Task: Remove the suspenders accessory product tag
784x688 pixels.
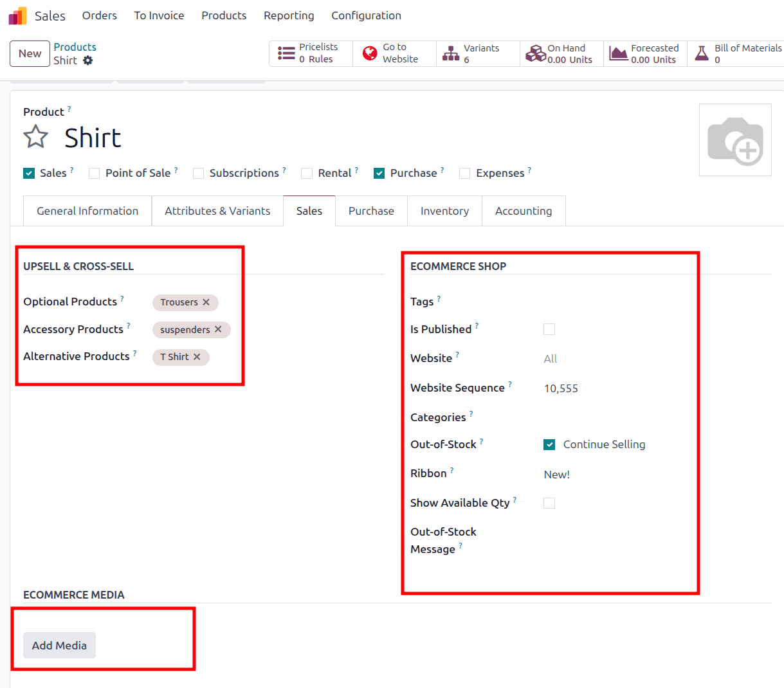Action: [x=218, y=329]
